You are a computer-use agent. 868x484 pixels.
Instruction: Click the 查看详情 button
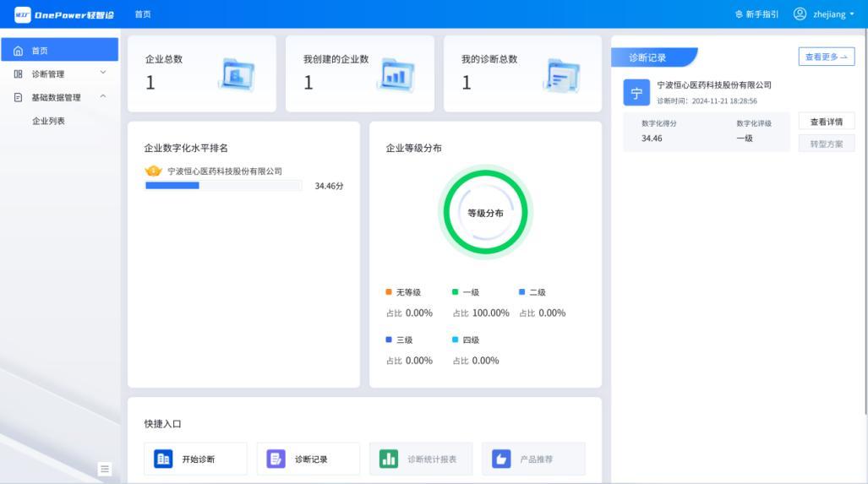826,122
